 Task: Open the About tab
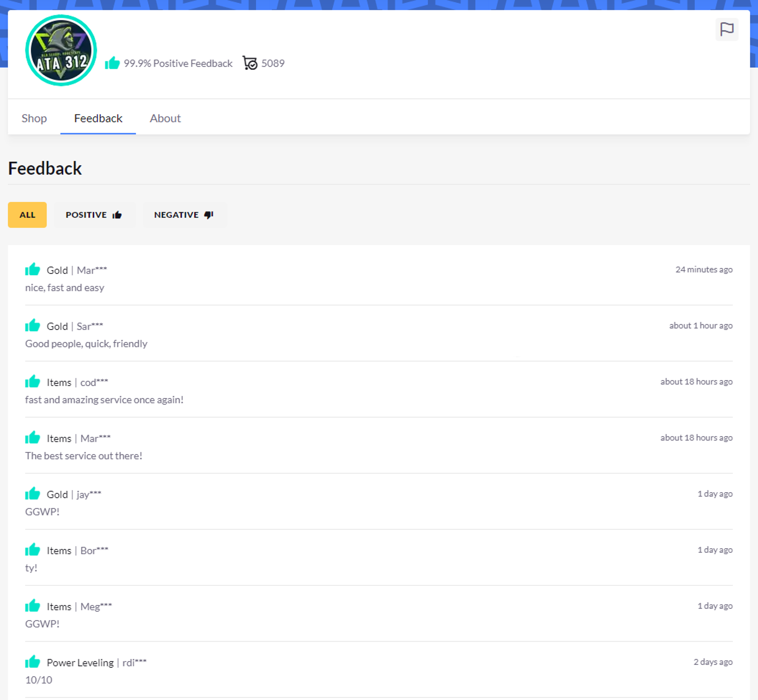pyautogui.click(x=165, y=118)
